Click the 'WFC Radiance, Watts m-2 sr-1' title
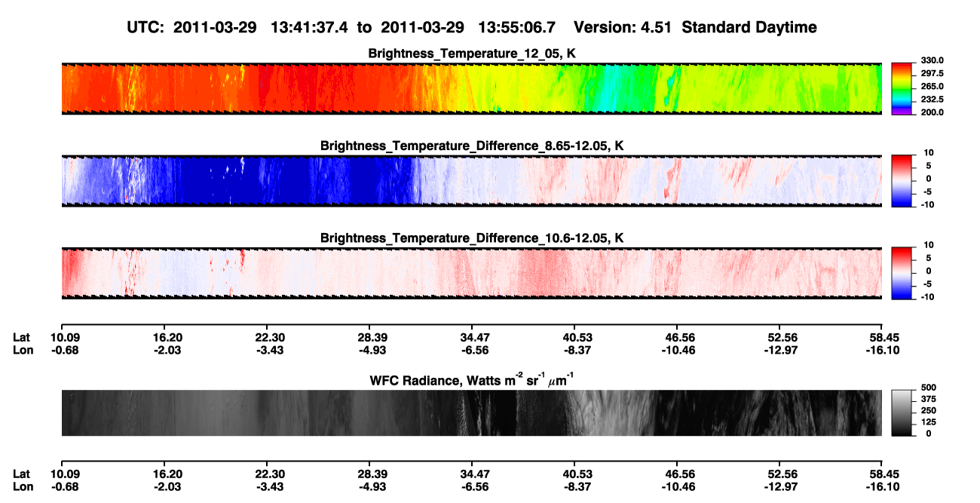The height and width of the screenshot is (503, 980). [x=472, y=379]
